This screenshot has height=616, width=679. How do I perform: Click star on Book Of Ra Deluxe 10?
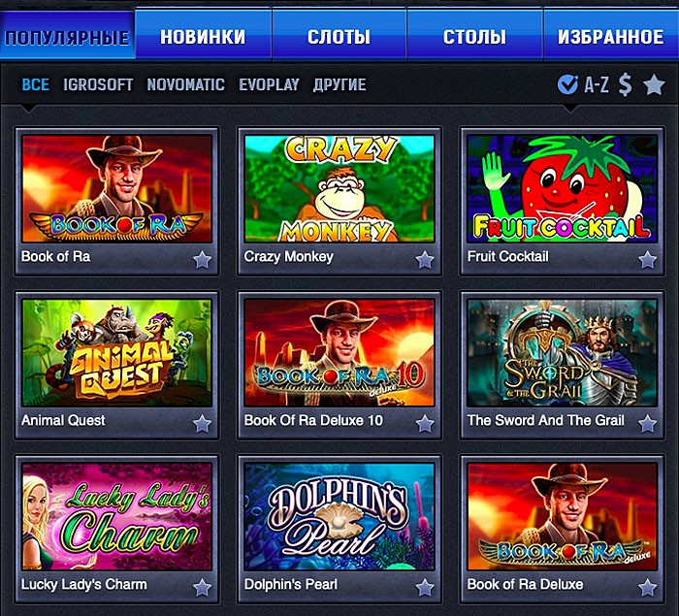point(425,424)
